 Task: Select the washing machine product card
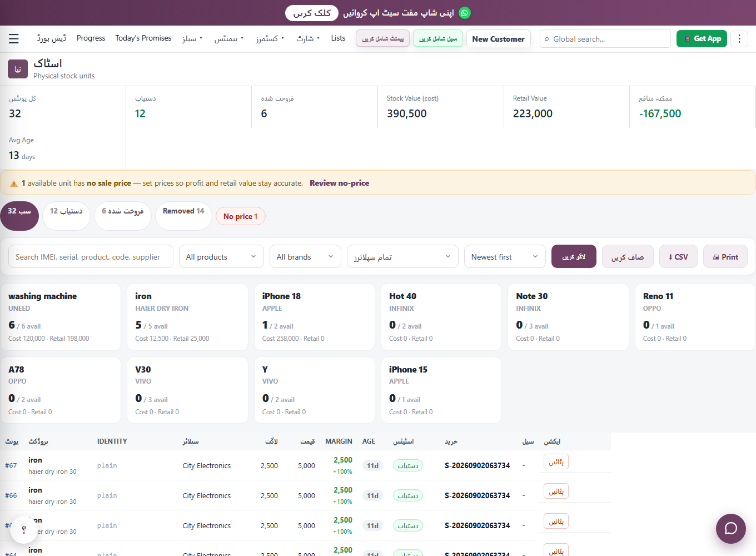61,317
